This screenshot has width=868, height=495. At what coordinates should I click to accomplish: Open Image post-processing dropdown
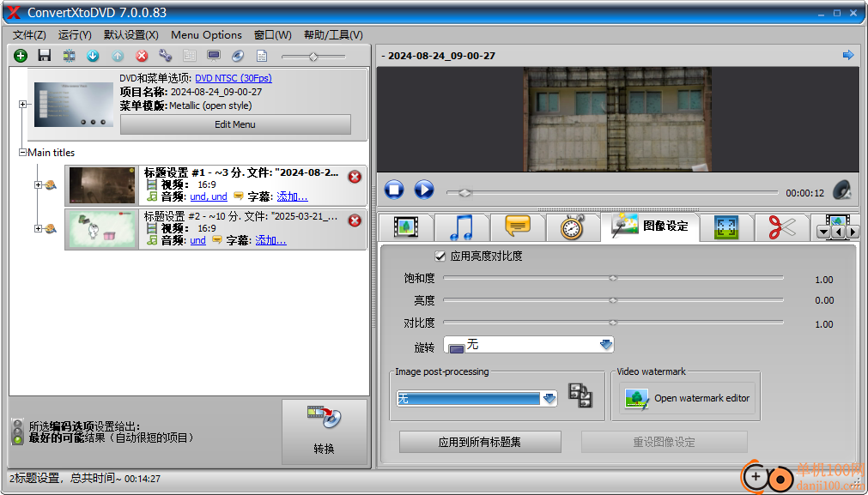pos(476,398)
